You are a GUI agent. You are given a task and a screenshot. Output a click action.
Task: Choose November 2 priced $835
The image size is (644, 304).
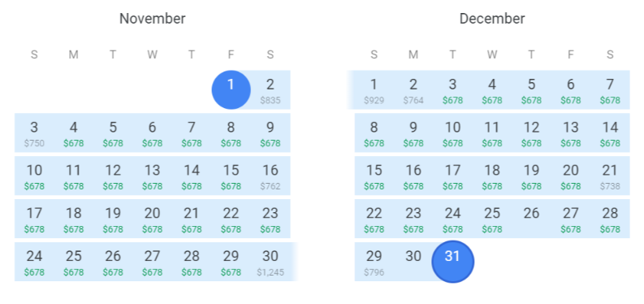coord(270,89)
